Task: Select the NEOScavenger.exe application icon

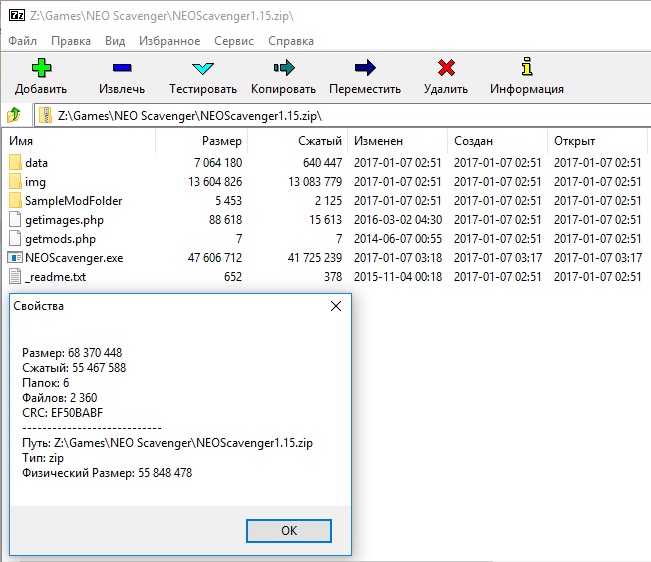Action: coord(15,258)
